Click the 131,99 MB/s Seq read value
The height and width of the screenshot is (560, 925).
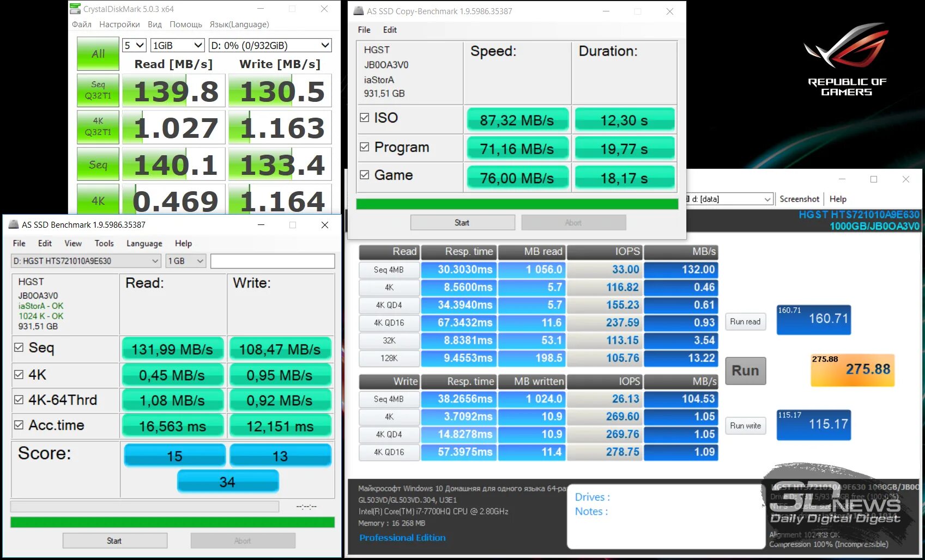172,349
